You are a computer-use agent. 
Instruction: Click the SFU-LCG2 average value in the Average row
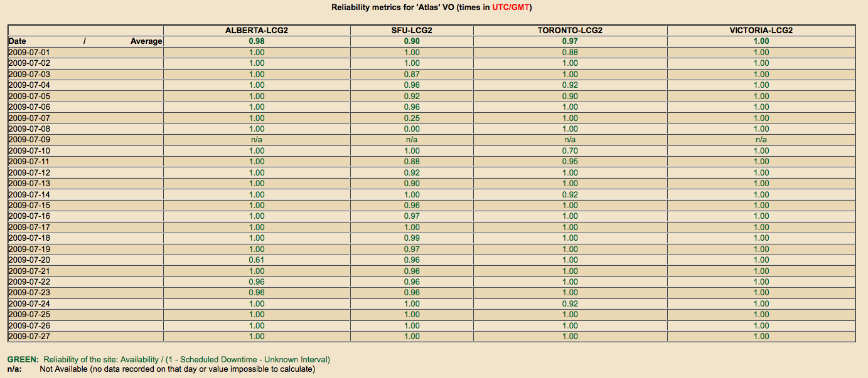click(x=412, y=41)
